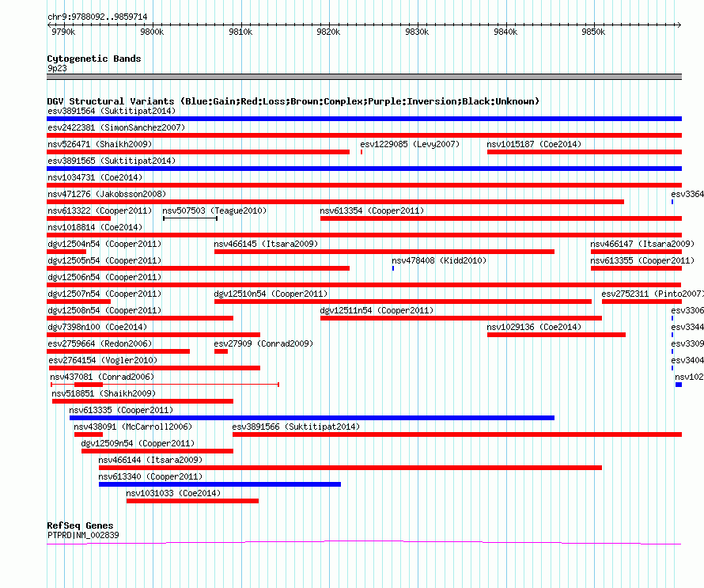This screenshot has width=704, height=588.
Task: Click dgv12506n54 (Cooper2011) label
Action: click(104, 277)
